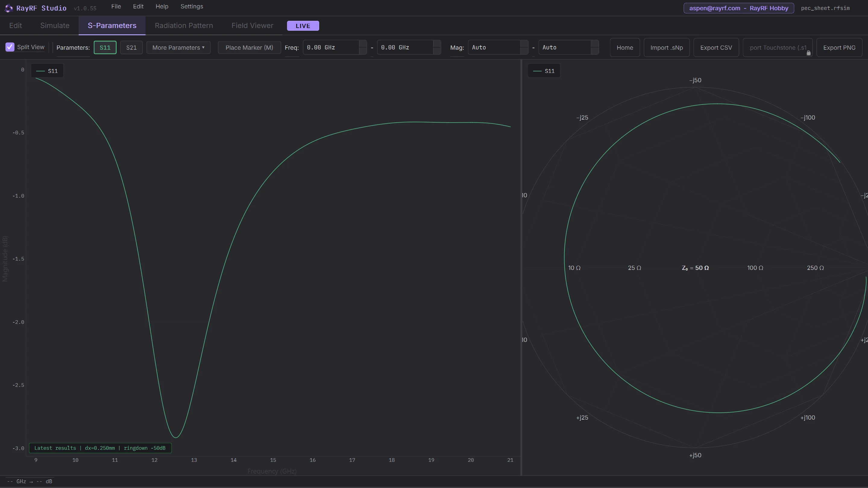The width and height of the screenshot is (868, 488).
Task: Click the 'Z₀ = 50 Ω' Smith chart label
Action: (695, 268)
